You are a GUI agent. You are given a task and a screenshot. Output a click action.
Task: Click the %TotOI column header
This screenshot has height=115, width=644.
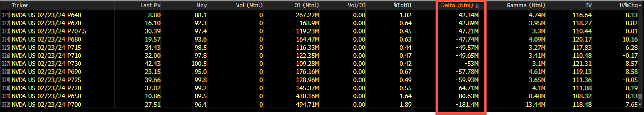(403, 5)
